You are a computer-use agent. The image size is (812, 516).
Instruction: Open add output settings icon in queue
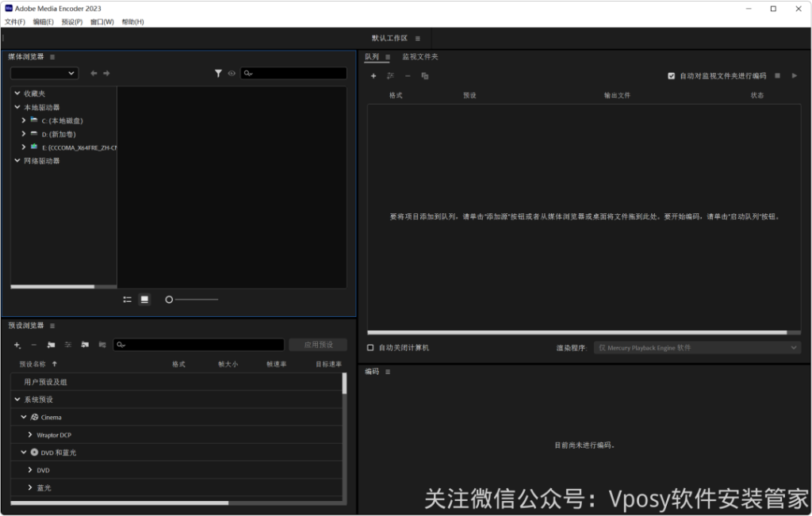(390, 76)
